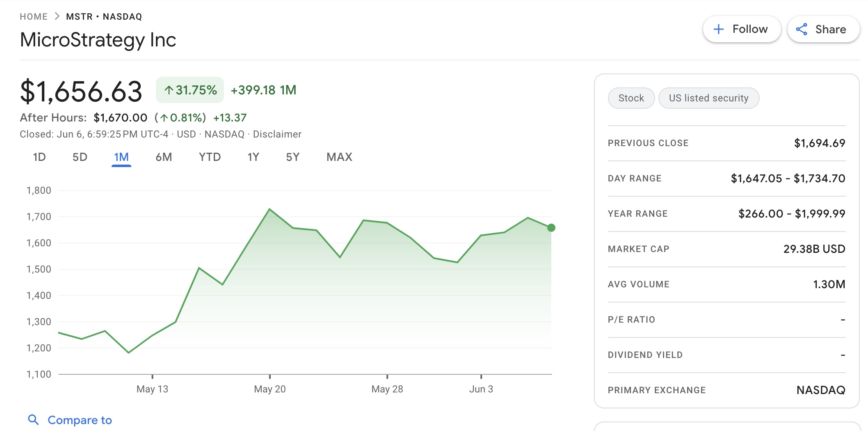Click the After Hours price $1,670.00
868x431 pixels.
tap(120, 118)
